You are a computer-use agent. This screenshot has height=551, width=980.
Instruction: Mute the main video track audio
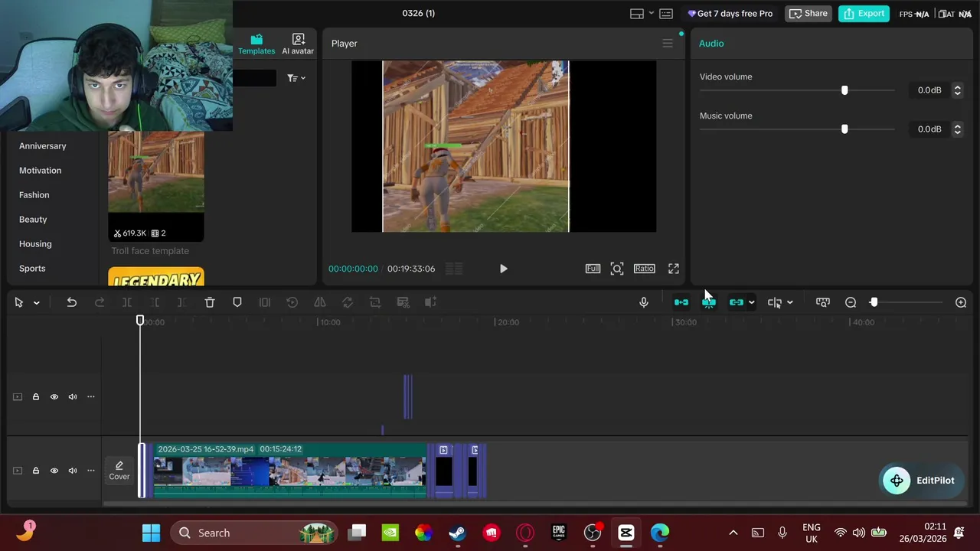point(73,471)
